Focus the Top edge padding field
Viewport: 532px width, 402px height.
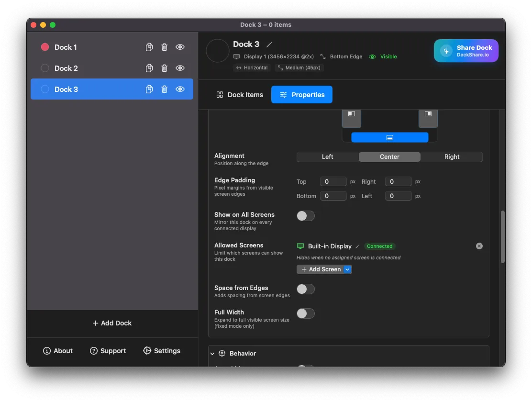[x=333, y=182]
